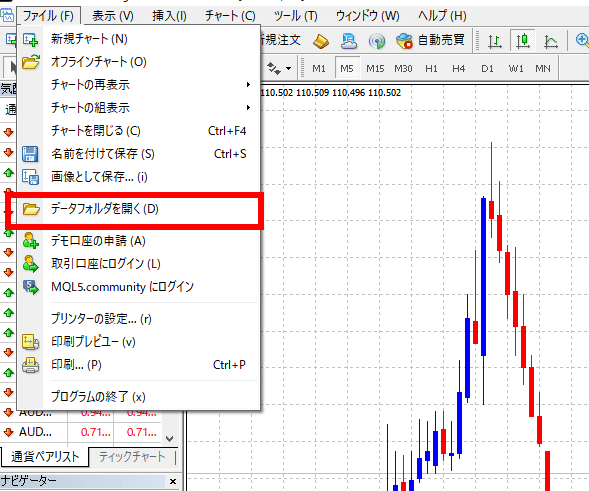
Task: Switch to the ティックチャート tab
Action: (132, 456)
